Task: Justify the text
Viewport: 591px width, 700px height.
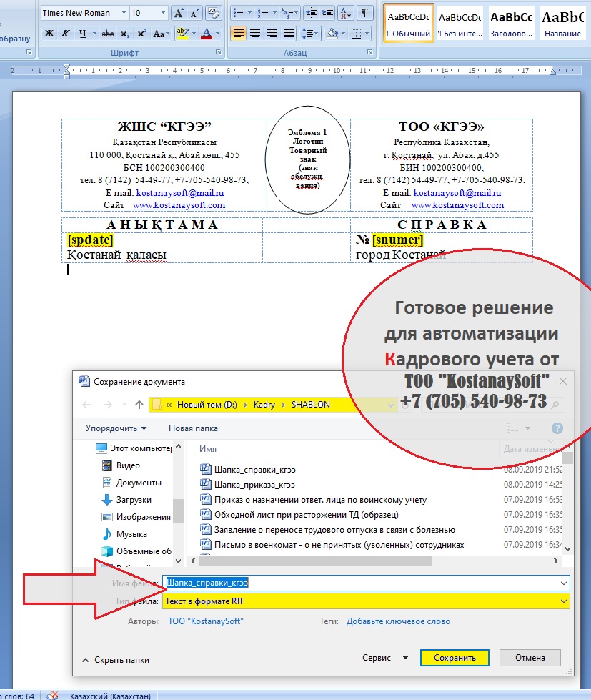Action: click(289, 34)
